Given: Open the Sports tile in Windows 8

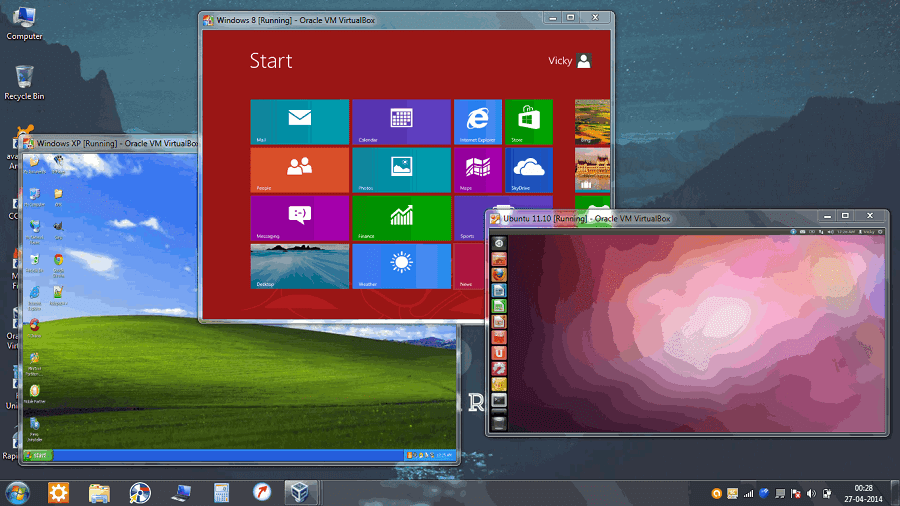Looking at the screenshot, I should click(x=470, y=218).
